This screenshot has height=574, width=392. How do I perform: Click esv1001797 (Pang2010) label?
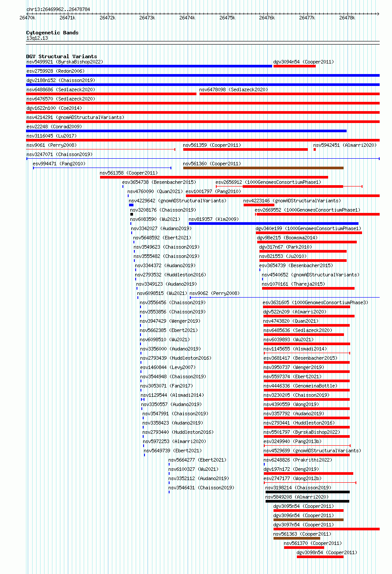pos(213,191)
